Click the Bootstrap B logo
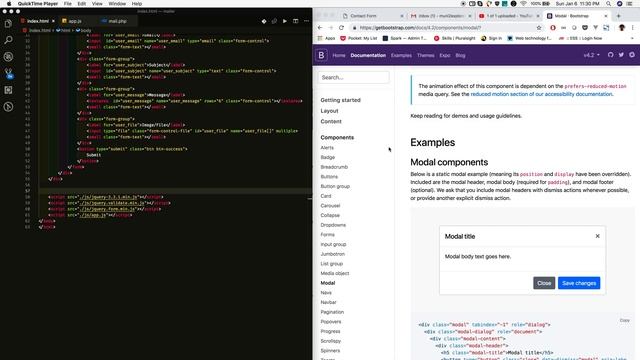Image resolution: width=640 pixels, height=360 pixels. (321, 55)
